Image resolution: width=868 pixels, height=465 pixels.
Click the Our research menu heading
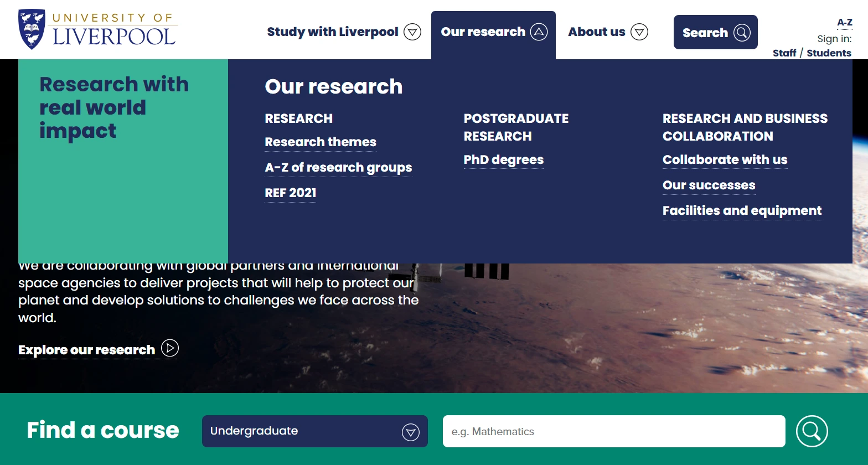pos(333,87)
